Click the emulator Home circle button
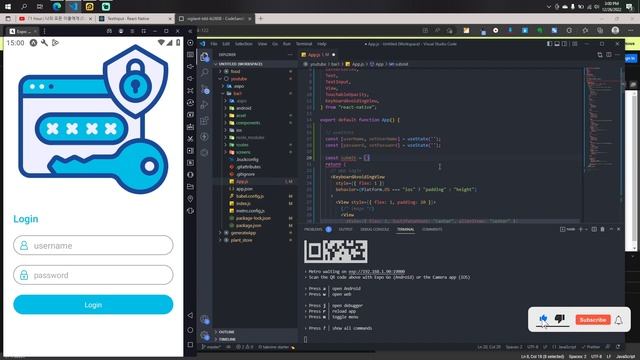640x360 pixels. click(x=190, y=330)
